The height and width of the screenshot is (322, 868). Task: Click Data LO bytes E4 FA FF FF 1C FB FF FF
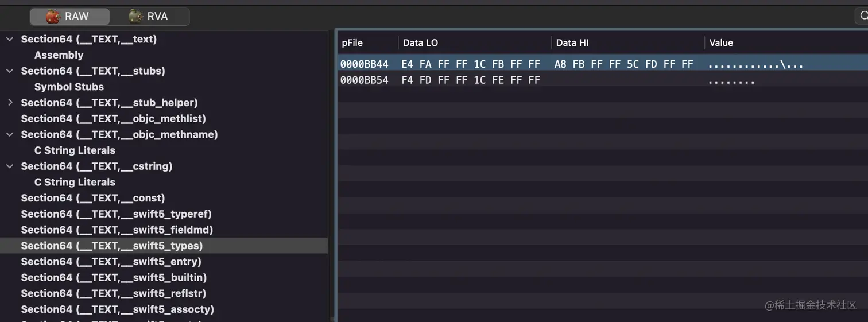[471, 64]
